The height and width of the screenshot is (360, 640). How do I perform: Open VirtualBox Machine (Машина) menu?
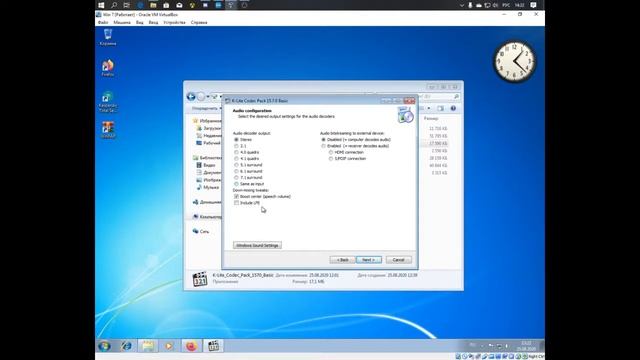[x=122, y=22]
